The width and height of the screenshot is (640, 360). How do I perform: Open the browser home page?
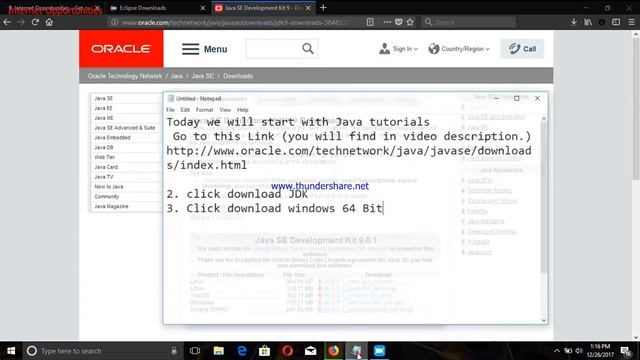coord(49,22)
